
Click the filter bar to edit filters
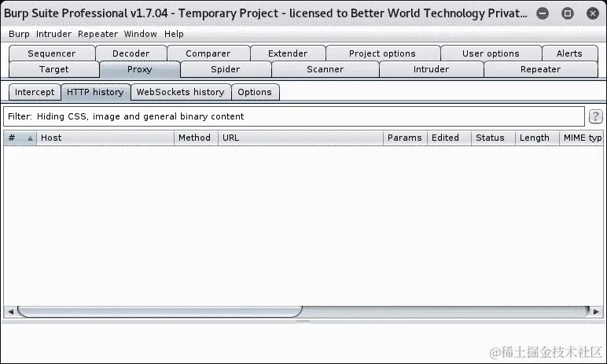[294, 116]
